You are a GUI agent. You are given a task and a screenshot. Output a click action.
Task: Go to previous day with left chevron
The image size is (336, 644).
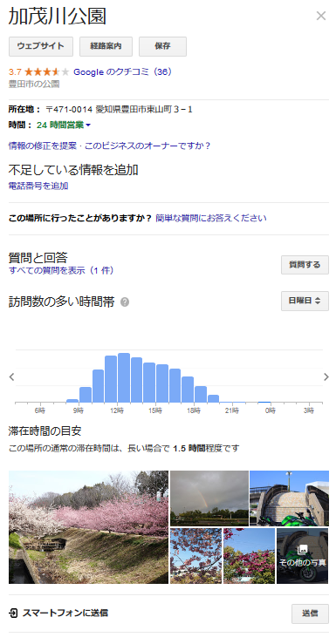point(12,376)
